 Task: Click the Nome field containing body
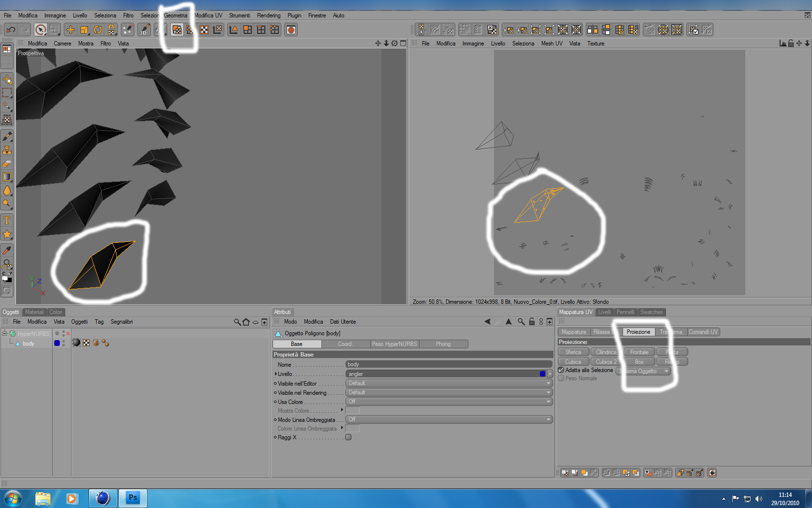click(x=449, y=364)
